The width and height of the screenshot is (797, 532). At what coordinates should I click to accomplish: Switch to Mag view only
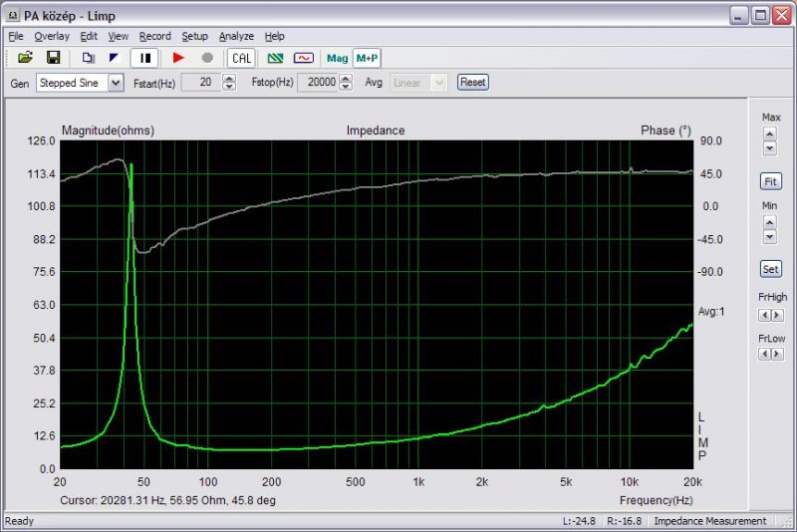tap(337, 58)
